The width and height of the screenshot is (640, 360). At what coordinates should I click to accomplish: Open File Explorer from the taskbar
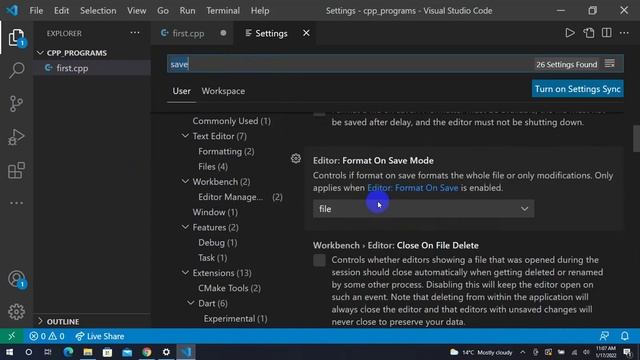[88, 352]
